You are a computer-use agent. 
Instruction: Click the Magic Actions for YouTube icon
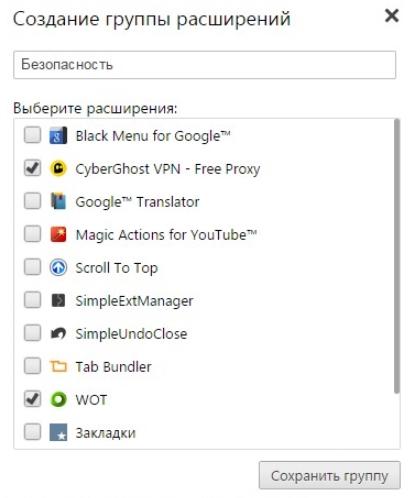coord(58,234)
